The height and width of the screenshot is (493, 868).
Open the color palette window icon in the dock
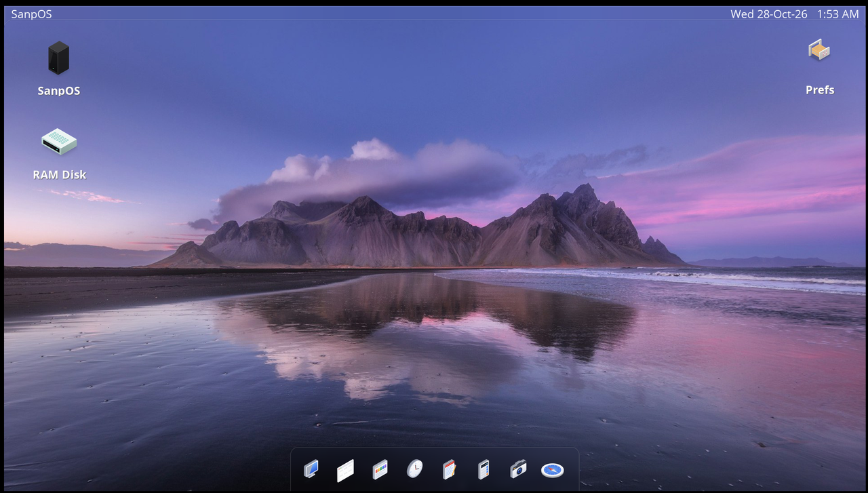coord(380,469)
